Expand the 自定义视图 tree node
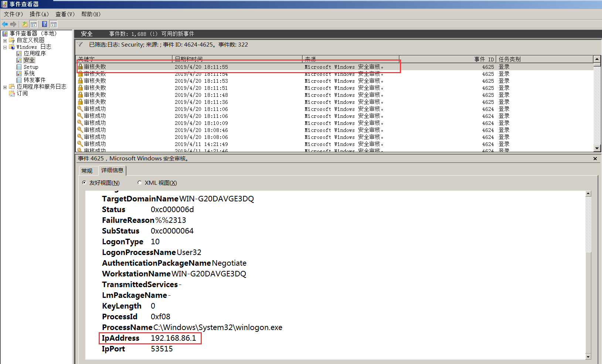The width and height of the screenshot is (602, 364). pyautogui.click(x=5, y=40)
